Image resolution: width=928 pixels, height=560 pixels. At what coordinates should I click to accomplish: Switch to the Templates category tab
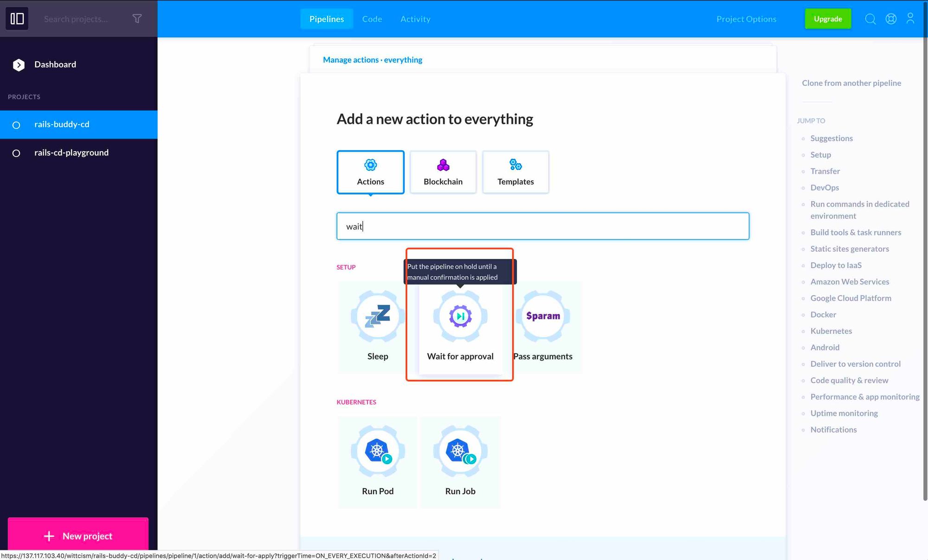click(516, 172)
